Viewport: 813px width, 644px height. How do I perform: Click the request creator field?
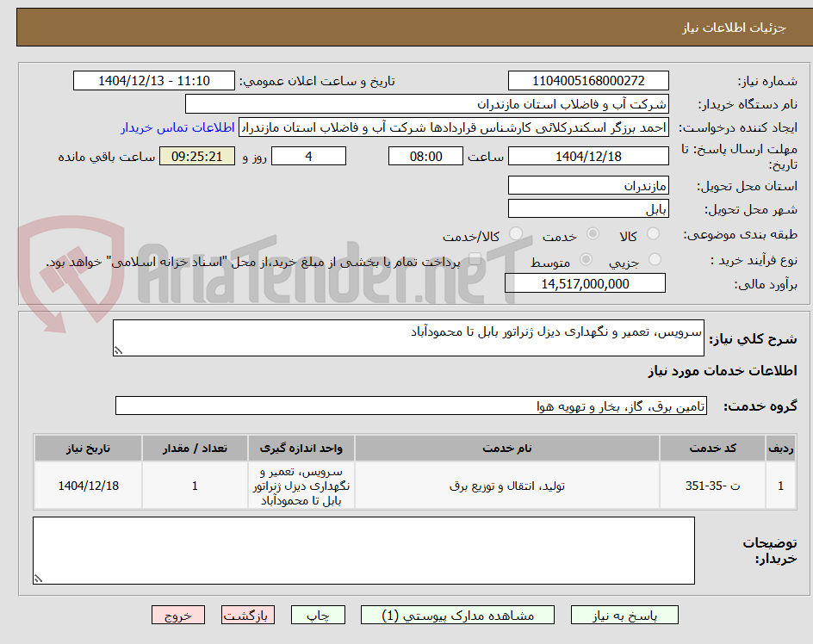(x=454, y=127)
